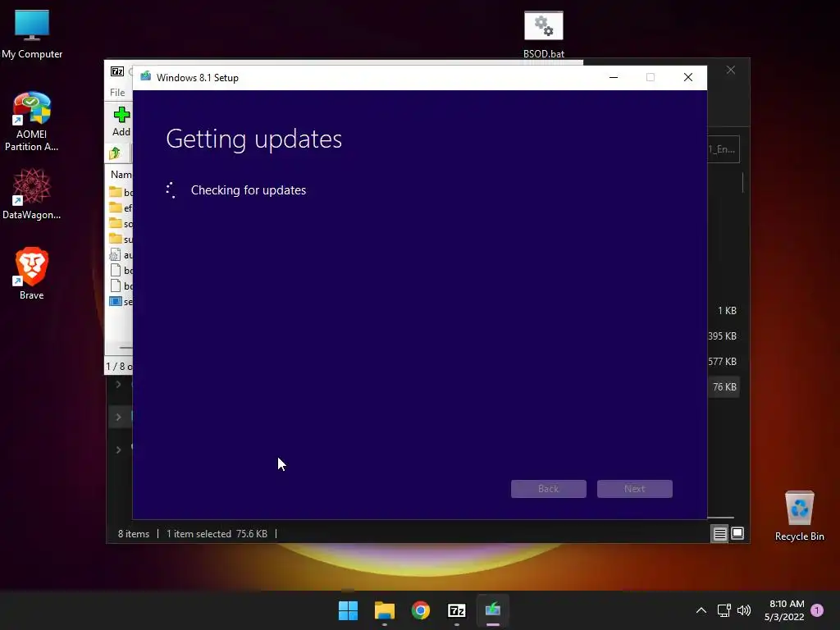Click the 7-Zip title bar icon
Image resolution: width=840 pixels, height=630 pixels.
pyautogui.click(x=117, y=71)
